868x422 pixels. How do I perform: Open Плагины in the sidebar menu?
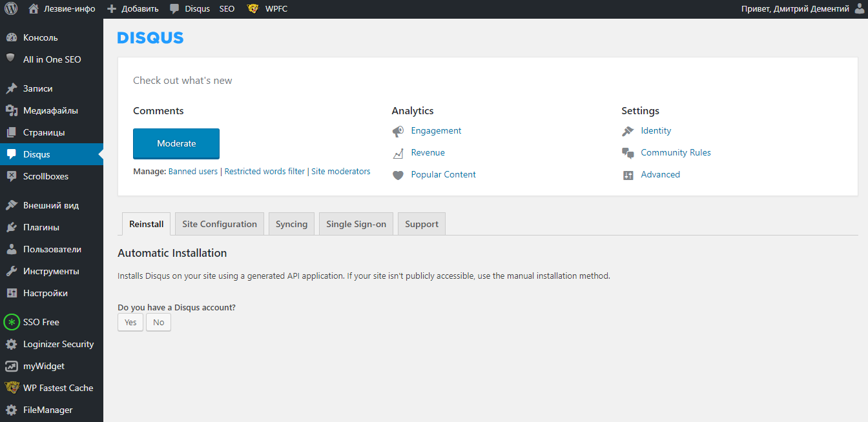pos(41,227)
